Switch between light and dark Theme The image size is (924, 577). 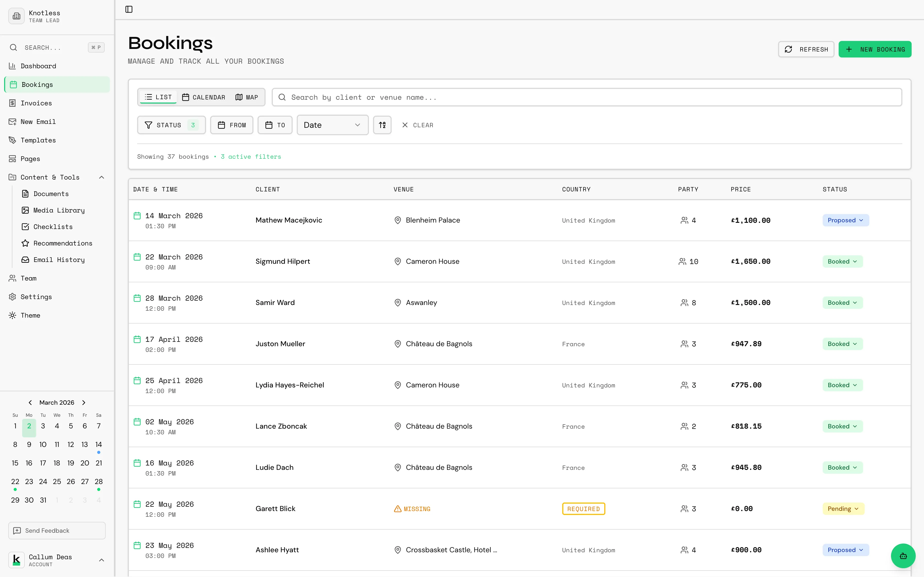(30, 315)
